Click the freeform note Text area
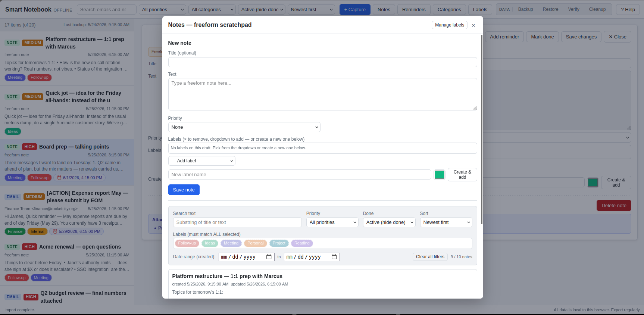 click(x=322, y=94)
